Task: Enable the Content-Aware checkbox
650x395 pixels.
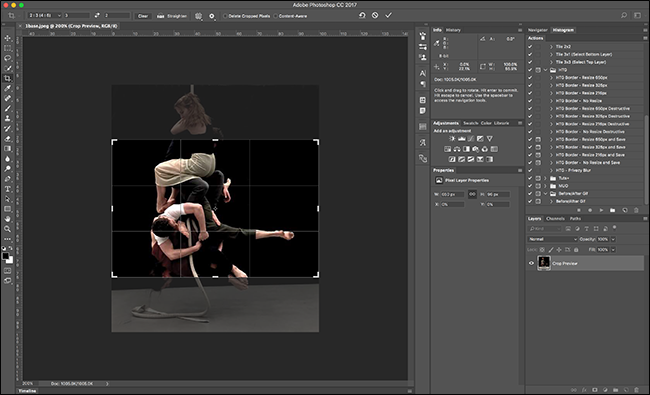Action: coord(276,16)
